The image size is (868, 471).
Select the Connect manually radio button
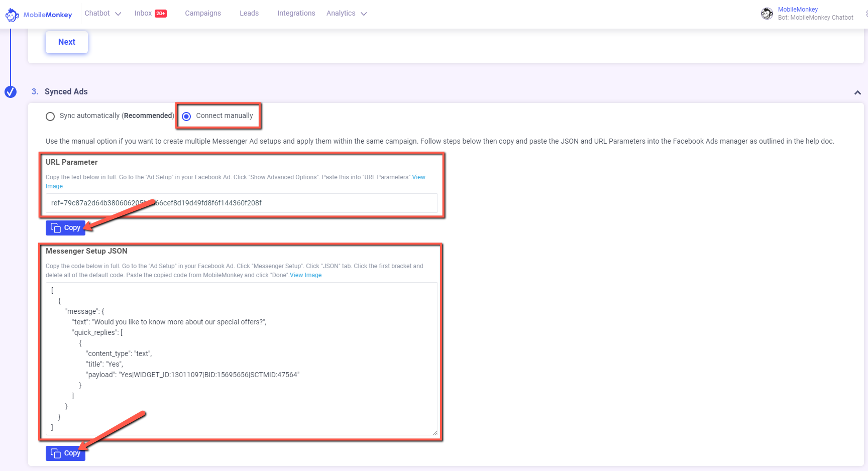click(187, 116)
